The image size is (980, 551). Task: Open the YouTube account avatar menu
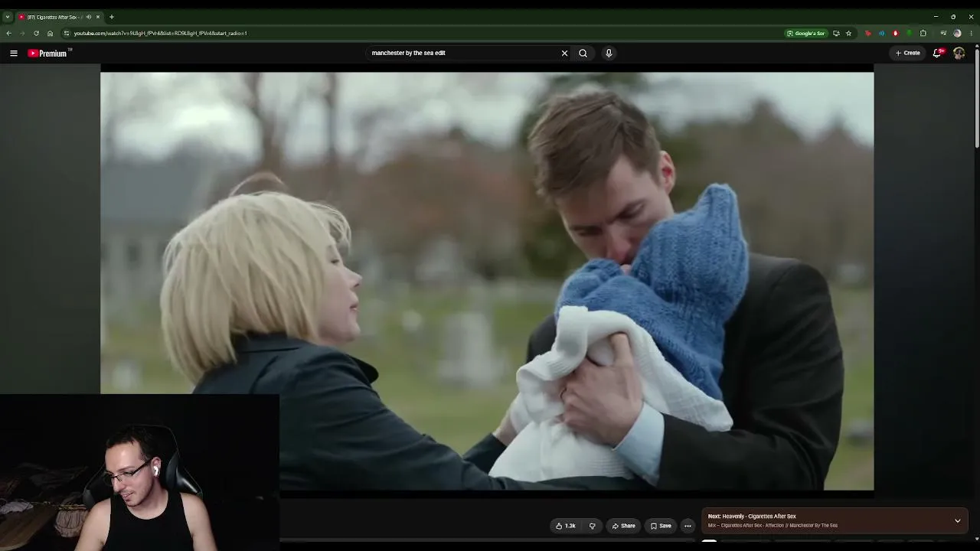[959, 53]
